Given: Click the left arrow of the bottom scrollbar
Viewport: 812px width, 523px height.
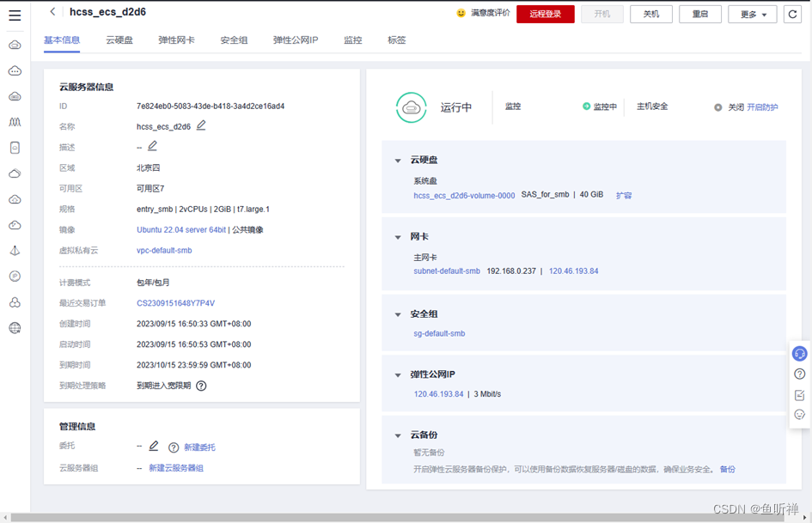Looking at the screenshot, I should tap(4, 518).
